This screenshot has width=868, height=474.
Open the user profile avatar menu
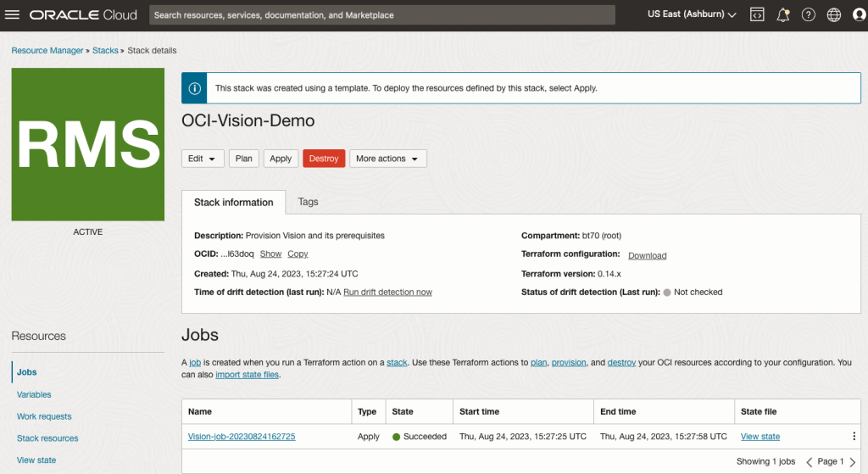point(858,15)
